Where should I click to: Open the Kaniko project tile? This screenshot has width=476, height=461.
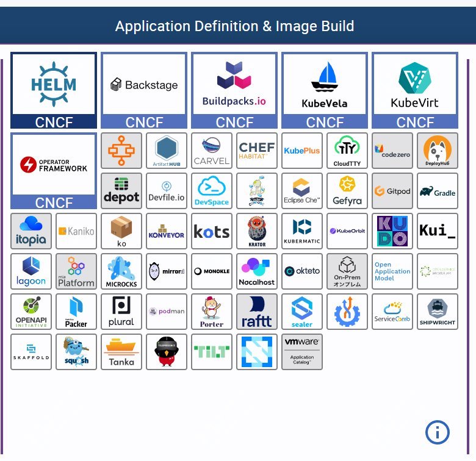point(76,231)
